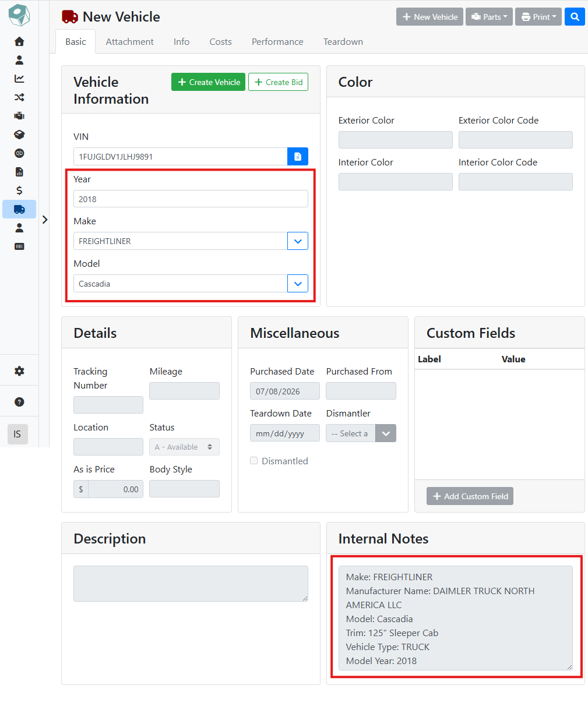The image size is (588, 706).
Task: Expand the sidebar with the chevron arrow
Action: pos(45,220)
